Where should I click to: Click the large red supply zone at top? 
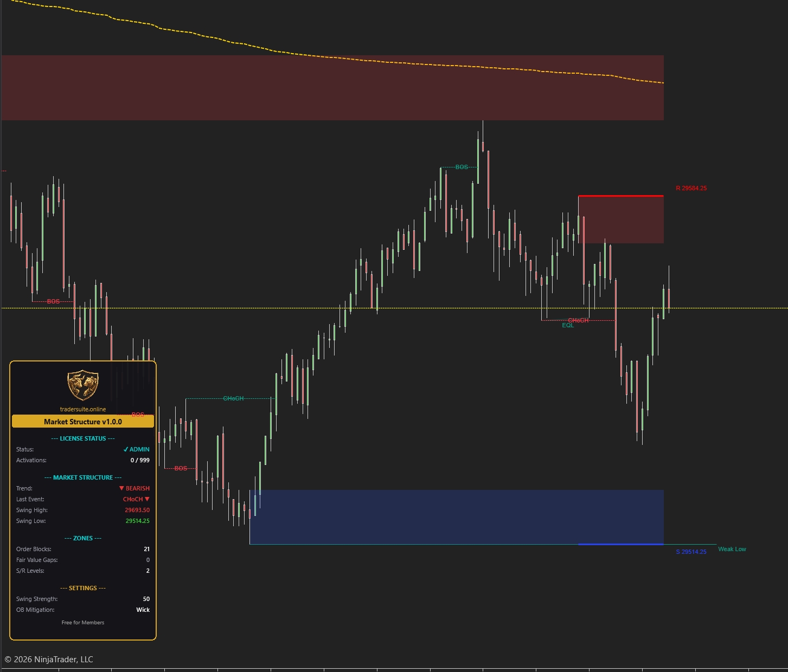tap(332, 87)
